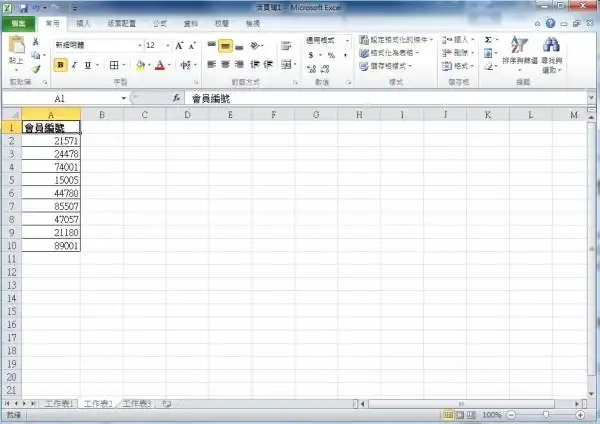The image size is (600, 424).
Task: Open the 公式 (Formulas) ribbon tab
Action: (x=159, y=22)
